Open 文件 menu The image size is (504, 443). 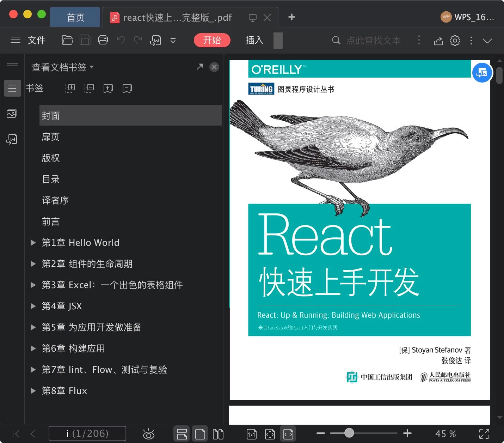37,40
